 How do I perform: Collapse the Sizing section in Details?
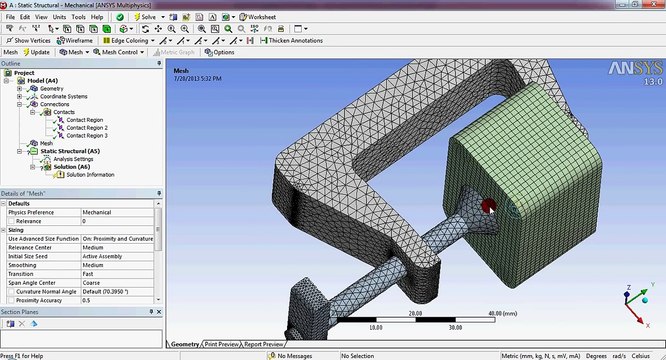pos(3,230)
